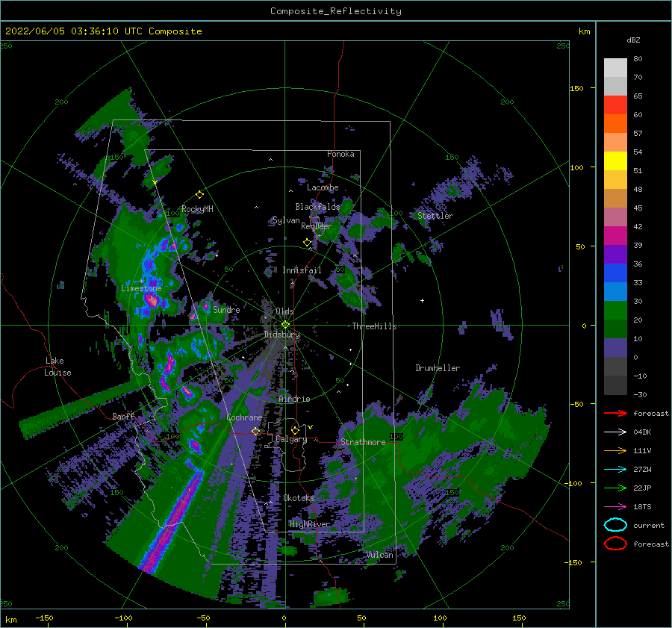Click the Calgary city label

[291, 439]
